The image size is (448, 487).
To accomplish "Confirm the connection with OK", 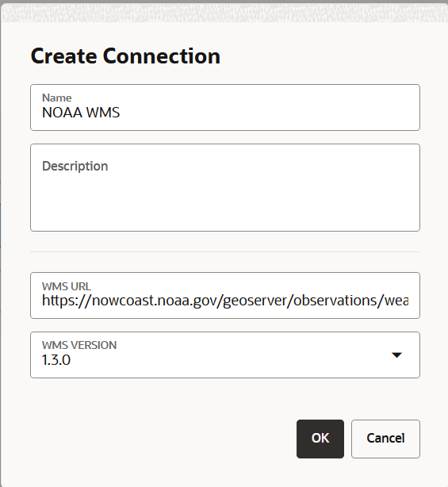I will pos(320,439).
